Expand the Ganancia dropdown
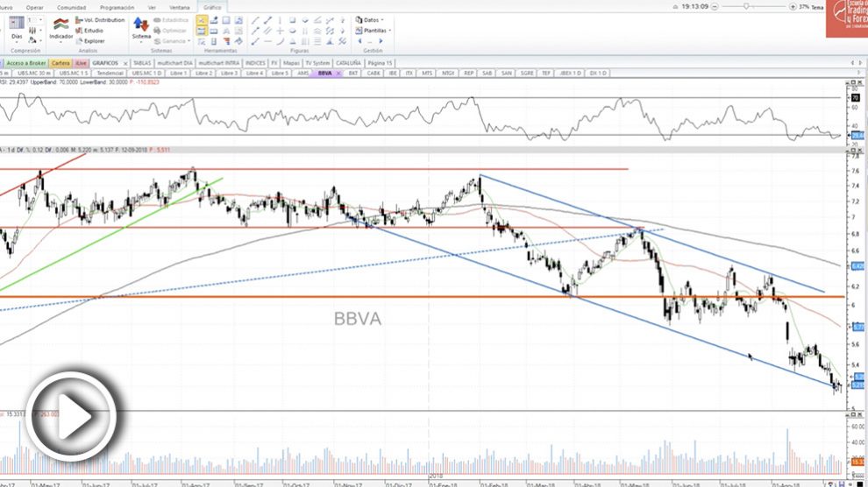 pos(189,41)
